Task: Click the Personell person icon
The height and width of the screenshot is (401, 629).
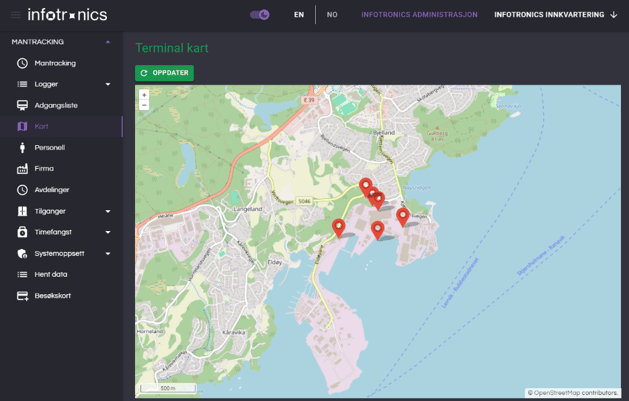Action: [x=22, y=147]
